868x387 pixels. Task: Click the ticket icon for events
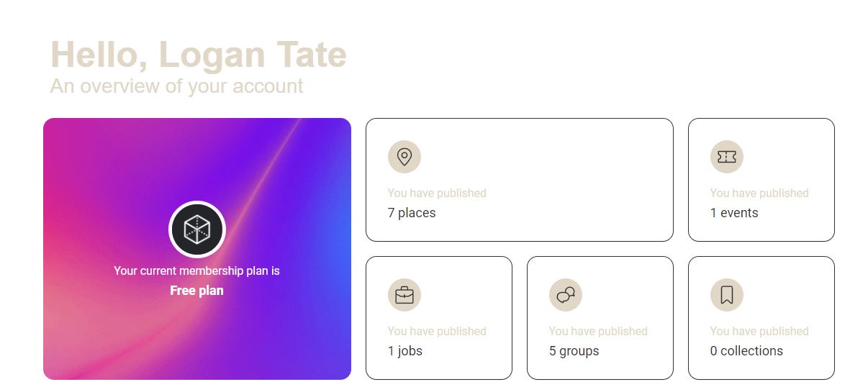[x=727, y=157]
